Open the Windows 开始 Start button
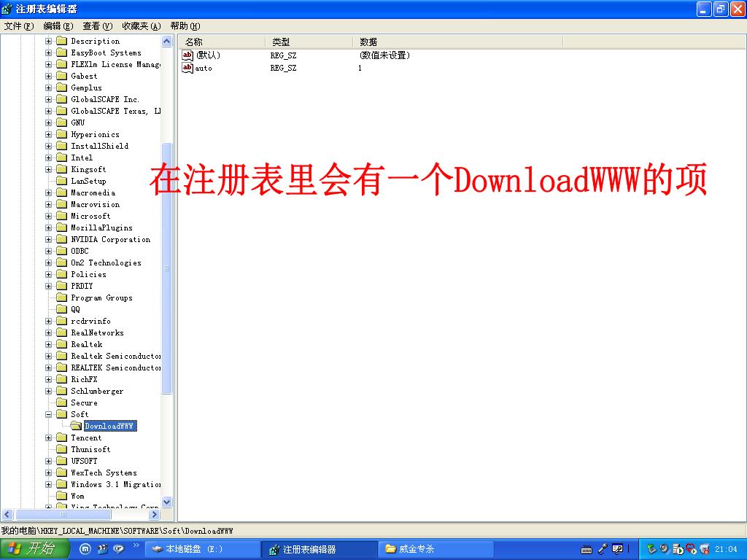747x560 pixels. pos(35,549)
